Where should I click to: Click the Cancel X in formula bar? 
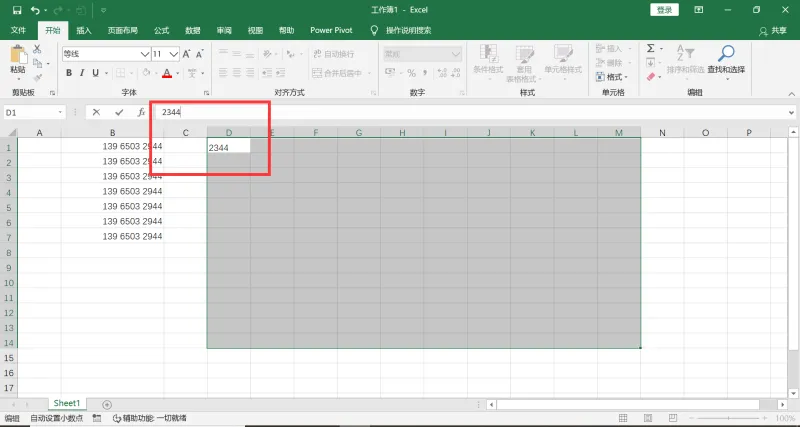(x=96, y=112)
